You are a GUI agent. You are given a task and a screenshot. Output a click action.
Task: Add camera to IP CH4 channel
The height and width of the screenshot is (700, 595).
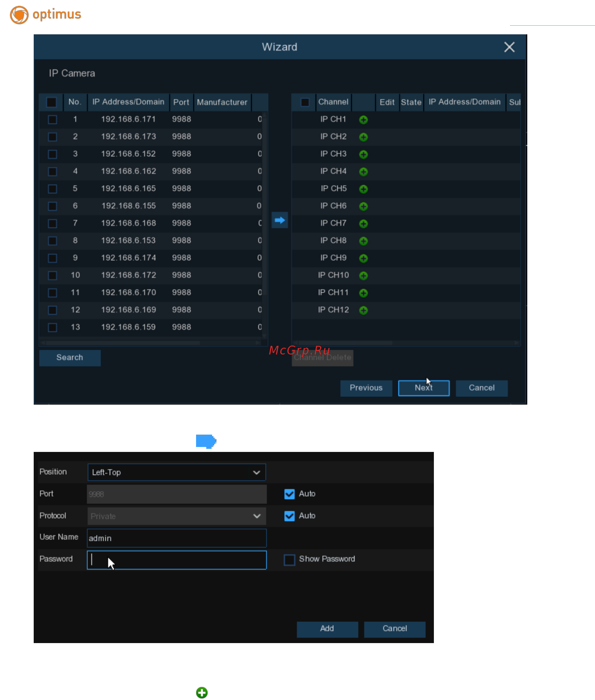pyautogui.click(x=363, y=172)
